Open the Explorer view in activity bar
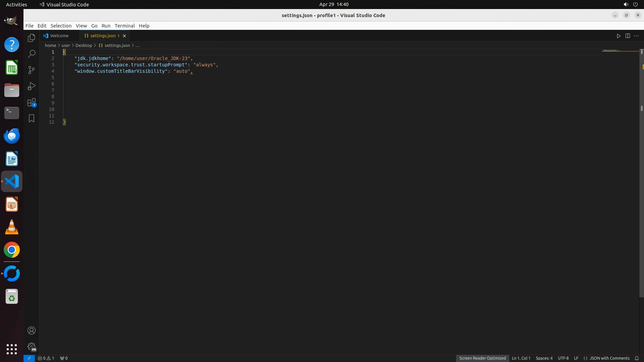The image size is (644, 362). pyautogui.click(x=32, y=38)
